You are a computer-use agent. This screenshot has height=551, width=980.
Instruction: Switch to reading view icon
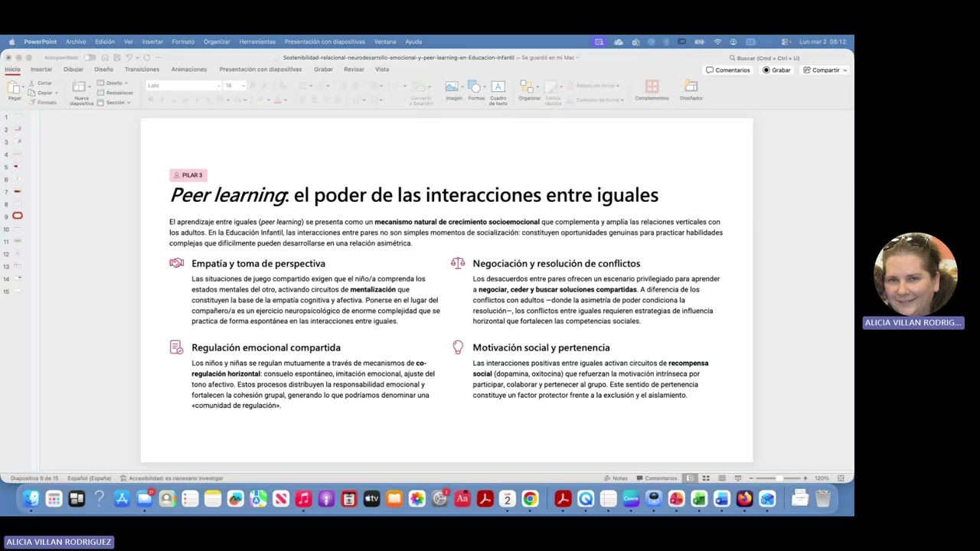[x=721, y=478]
